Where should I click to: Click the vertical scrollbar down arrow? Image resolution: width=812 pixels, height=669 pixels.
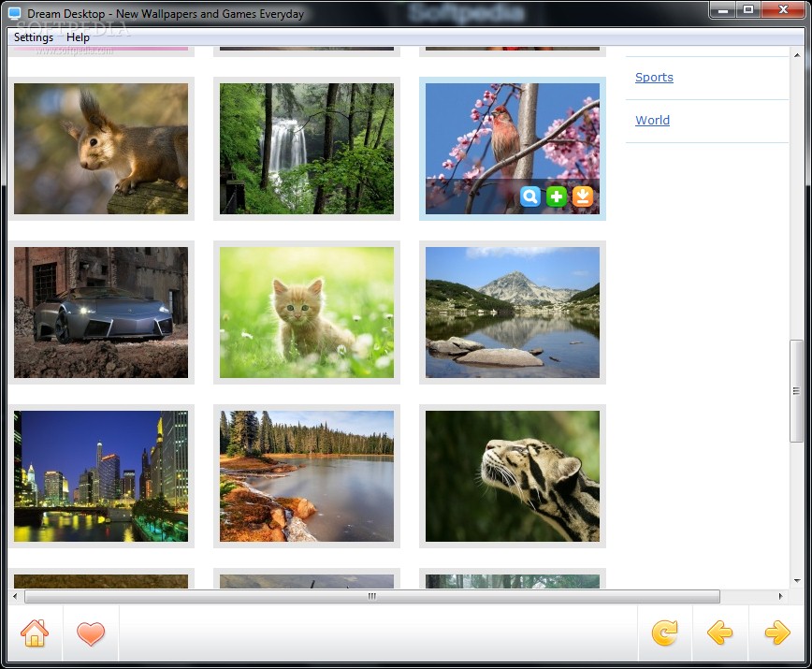pyautogui.click(x=797, y=581)
